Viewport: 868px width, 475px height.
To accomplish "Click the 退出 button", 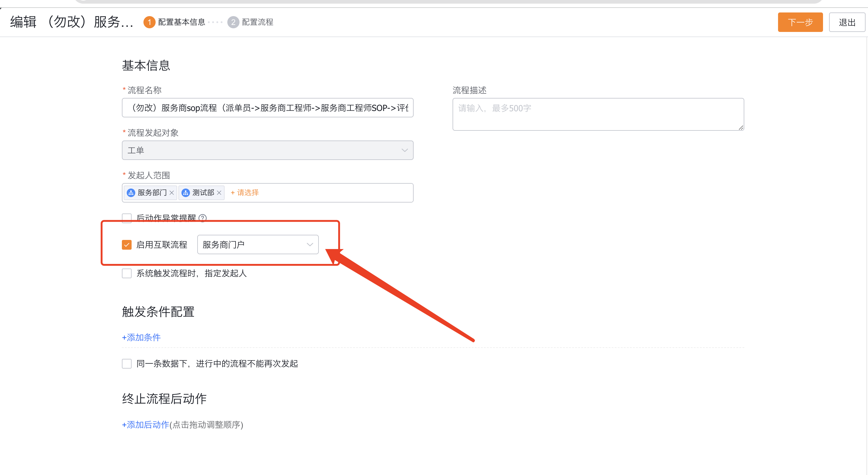I will (x=846, y=22).
